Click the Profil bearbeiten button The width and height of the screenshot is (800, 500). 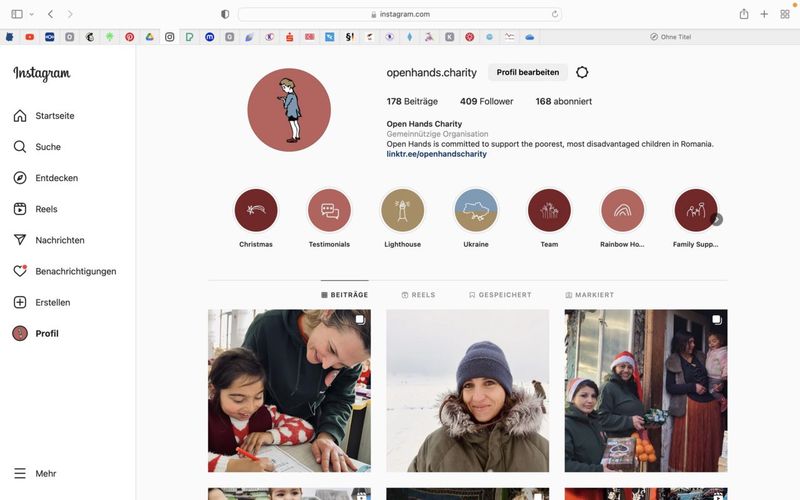pyautogui.click(x=527, y=72)
